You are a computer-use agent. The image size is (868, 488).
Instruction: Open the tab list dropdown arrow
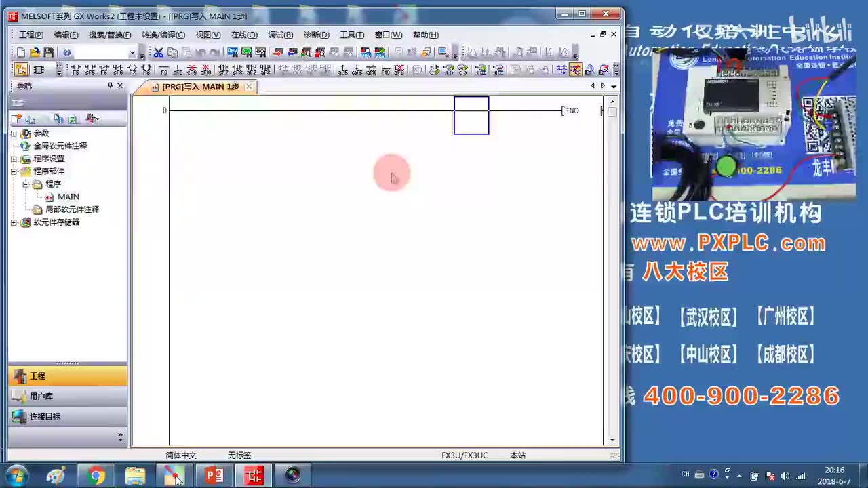614,86
